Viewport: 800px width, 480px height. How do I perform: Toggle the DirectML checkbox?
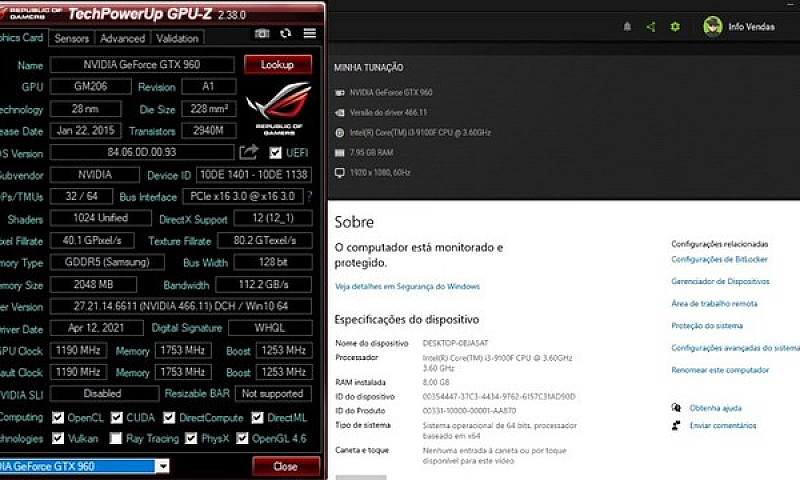click(258, 418)
